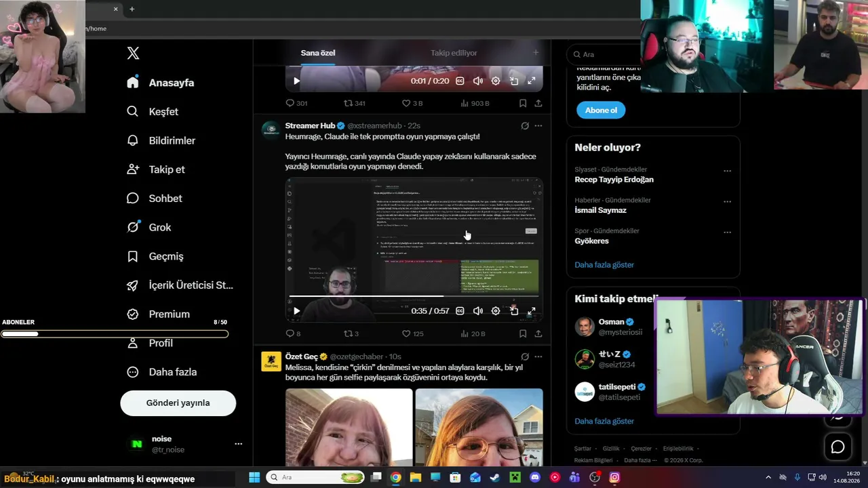This screenshot has height=488, width=868.
Task: Switch to the Sana özel tab
Action: 318,53
